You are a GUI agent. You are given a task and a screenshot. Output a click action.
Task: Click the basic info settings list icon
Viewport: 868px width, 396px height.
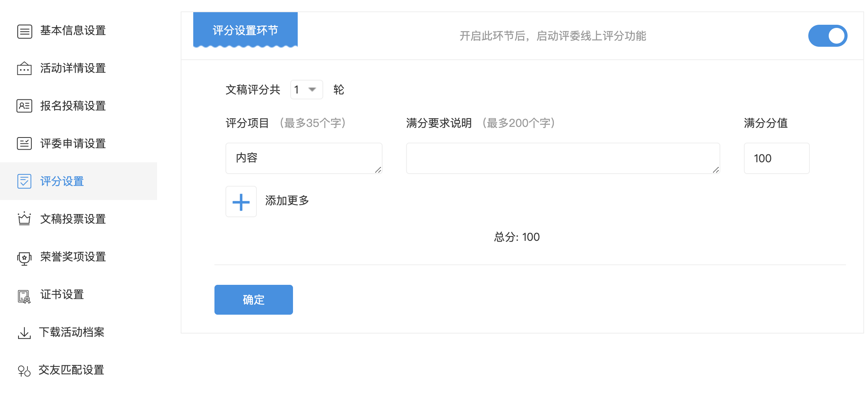coord(24,31)
